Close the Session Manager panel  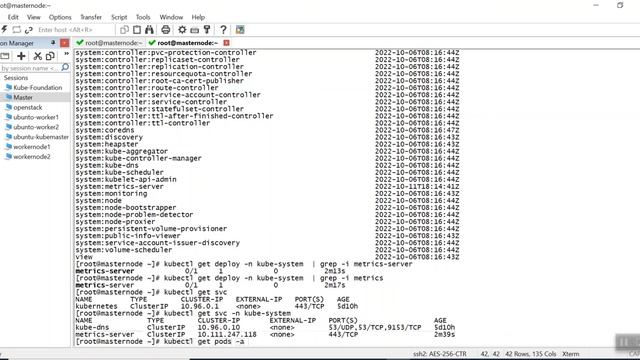pos(64,42)
